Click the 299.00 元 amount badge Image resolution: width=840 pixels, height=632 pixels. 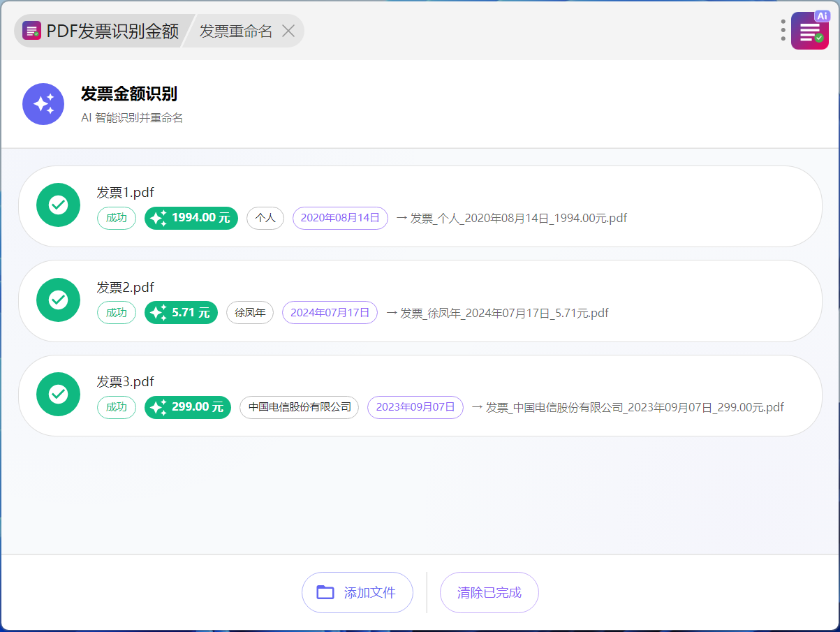(x=187, y=407)
